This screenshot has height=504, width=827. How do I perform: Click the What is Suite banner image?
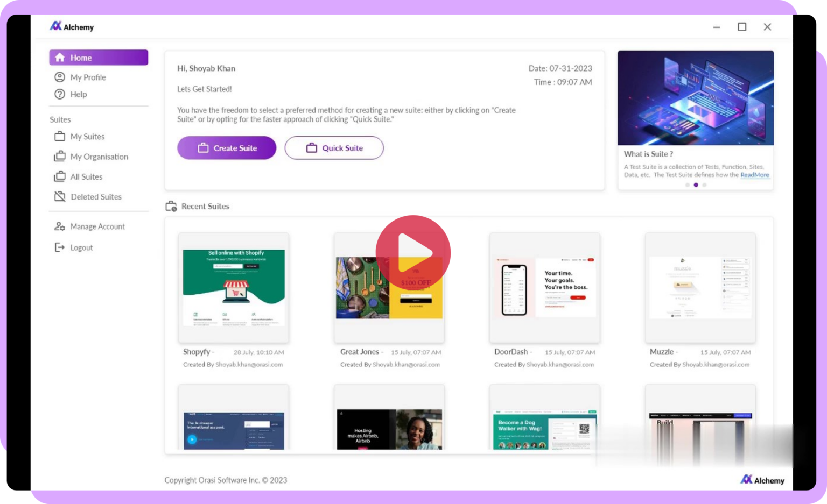pos(696,98)
